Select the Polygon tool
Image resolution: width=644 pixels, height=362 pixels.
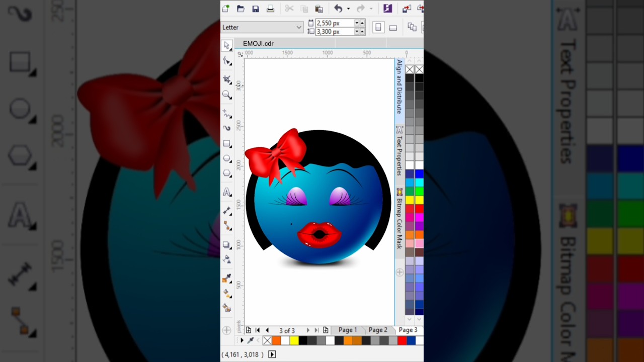point(227,173)
